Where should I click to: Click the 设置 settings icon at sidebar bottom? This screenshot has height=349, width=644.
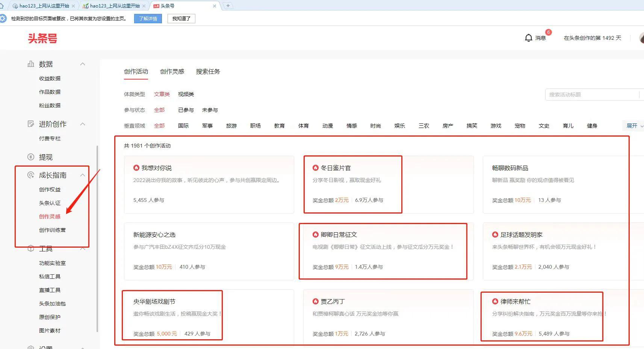pos(31,347)
